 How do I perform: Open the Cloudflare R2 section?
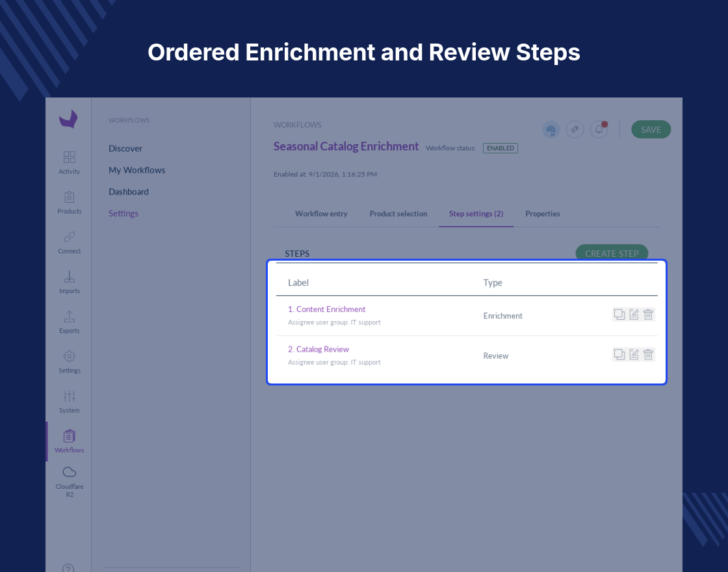pyautogui.click(x=69, y=482)
